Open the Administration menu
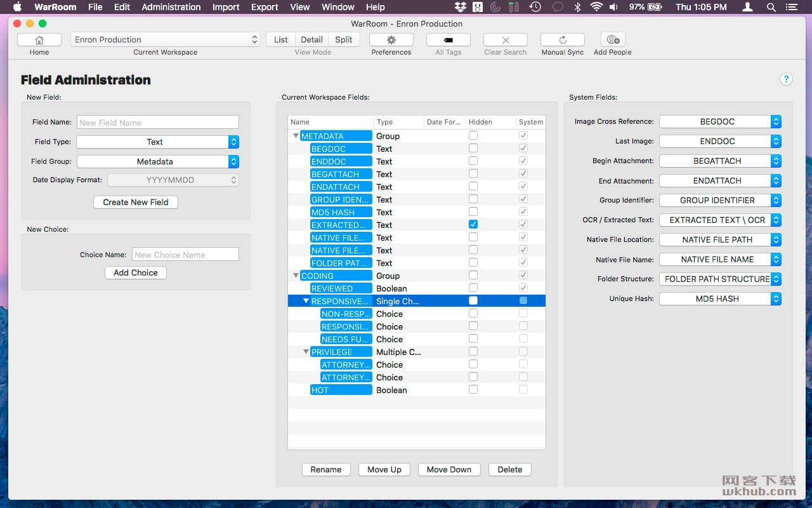This screenshot has height=508, width=812. coord(171,7)
